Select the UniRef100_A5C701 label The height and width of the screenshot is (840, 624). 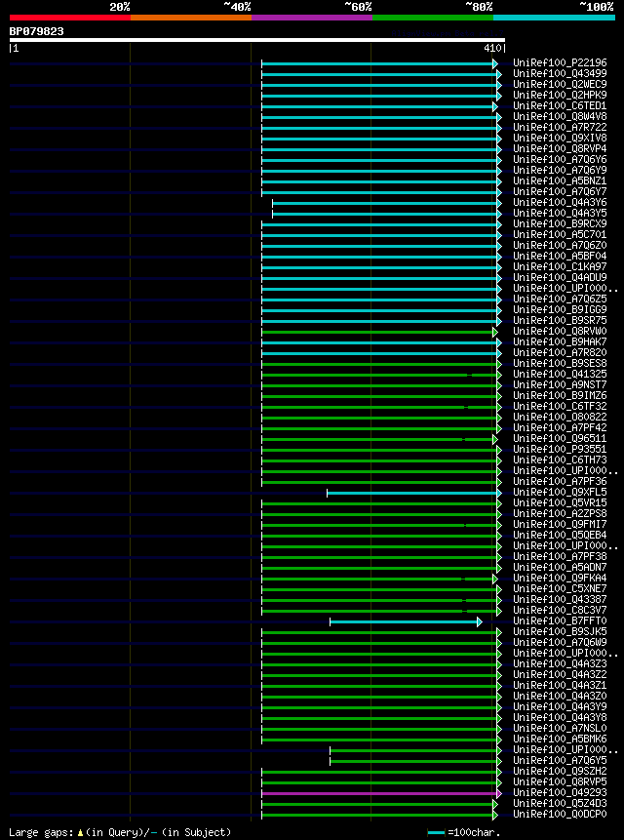click(560, 235)
